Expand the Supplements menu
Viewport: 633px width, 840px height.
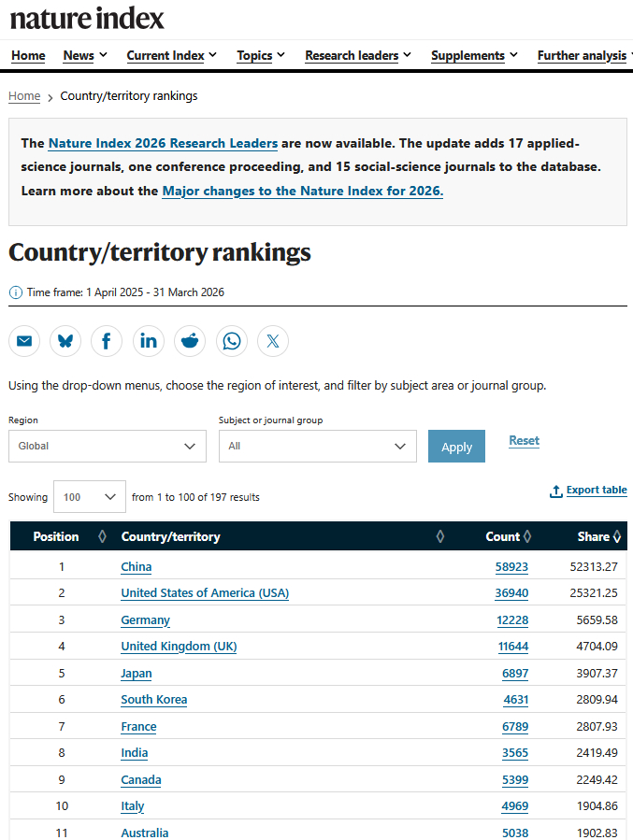pos(474,55)
